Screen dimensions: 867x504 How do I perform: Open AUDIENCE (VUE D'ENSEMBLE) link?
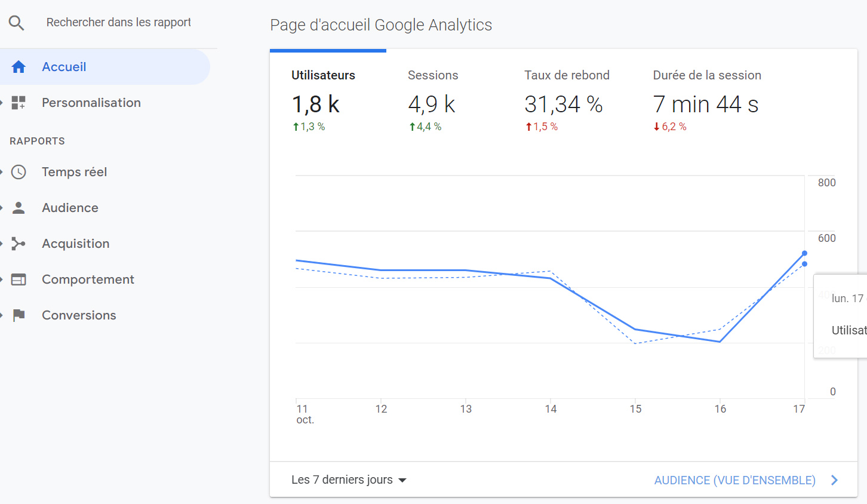734,480
